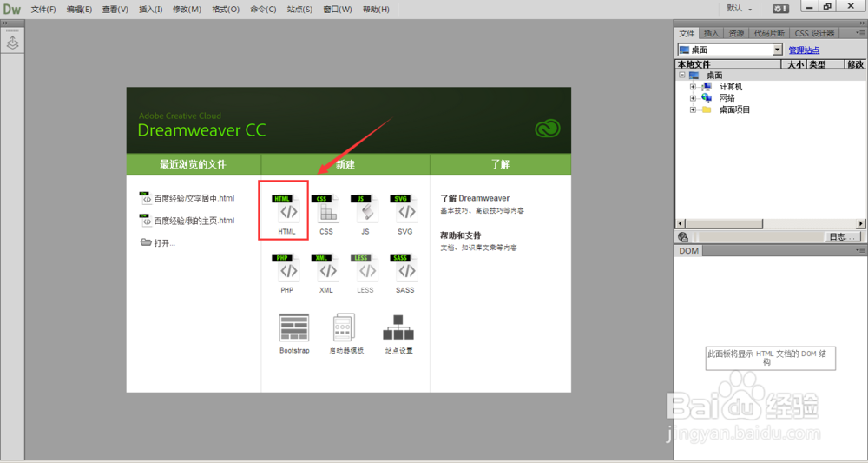Create a new SASS file

(404, 274)
